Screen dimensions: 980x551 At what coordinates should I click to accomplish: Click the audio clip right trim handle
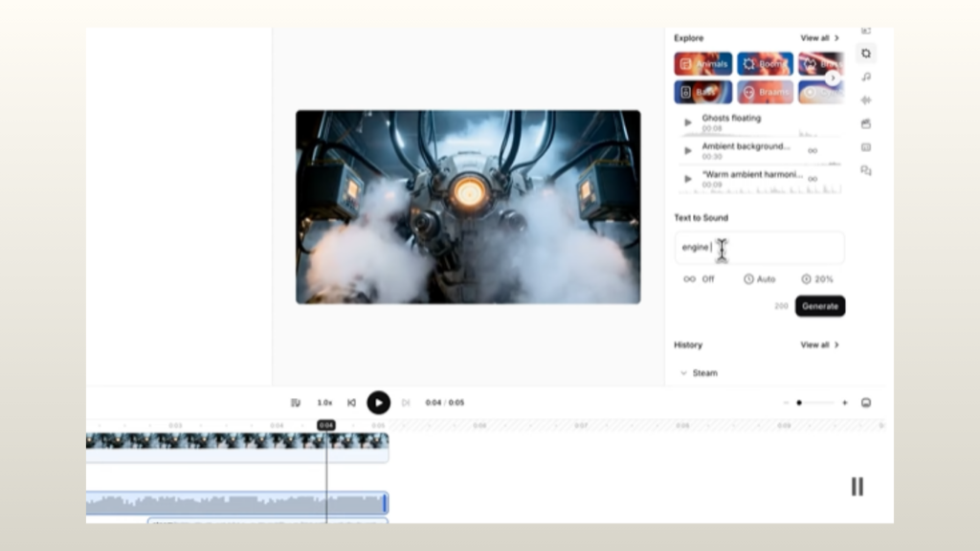coord(385,503)
